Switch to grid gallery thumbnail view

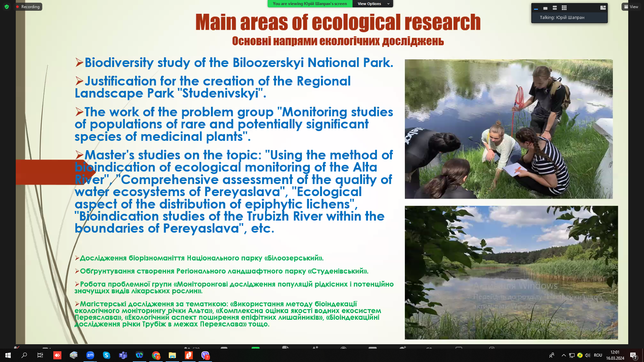pyautogui.click(x=564, y=8)
